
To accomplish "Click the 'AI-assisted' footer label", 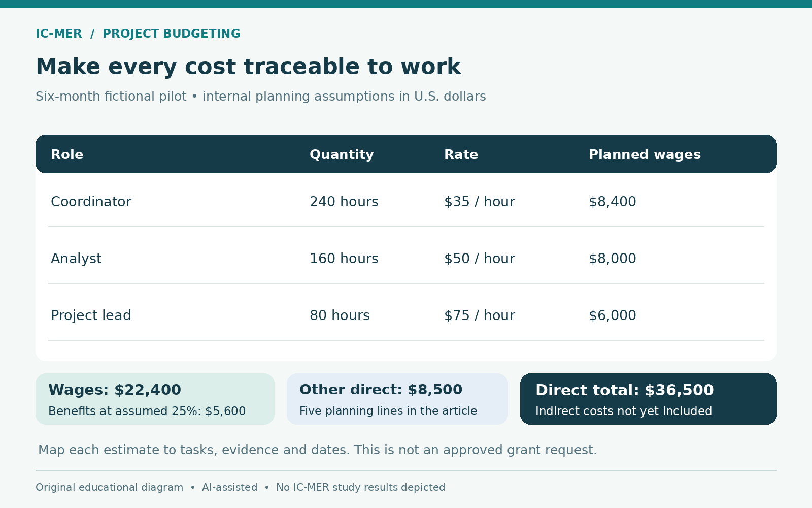I will pos(229,487).
